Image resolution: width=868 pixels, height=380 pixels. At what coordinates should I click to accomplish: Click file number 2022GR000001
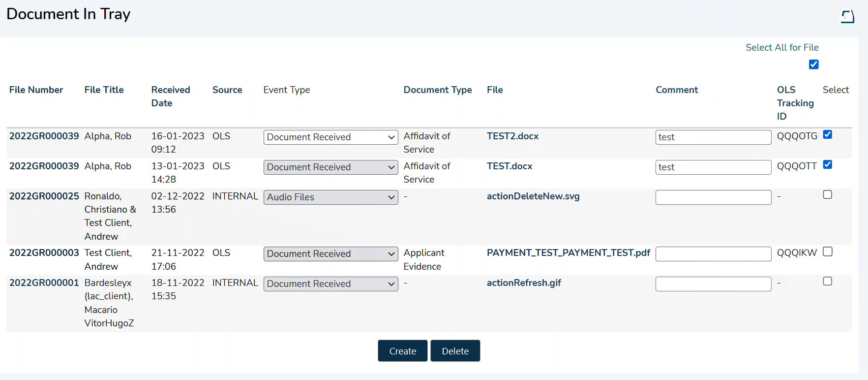[44, 283]
